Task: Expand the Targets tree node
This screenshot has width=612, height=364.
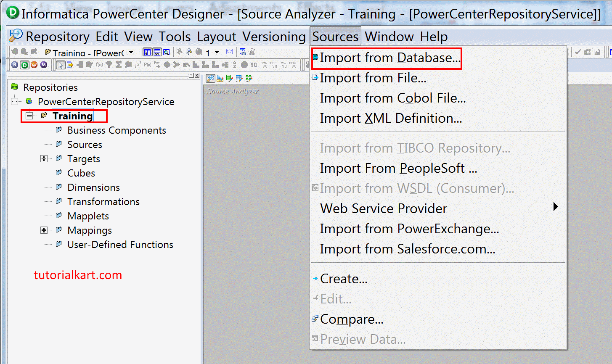Action: tap(44, 158)
